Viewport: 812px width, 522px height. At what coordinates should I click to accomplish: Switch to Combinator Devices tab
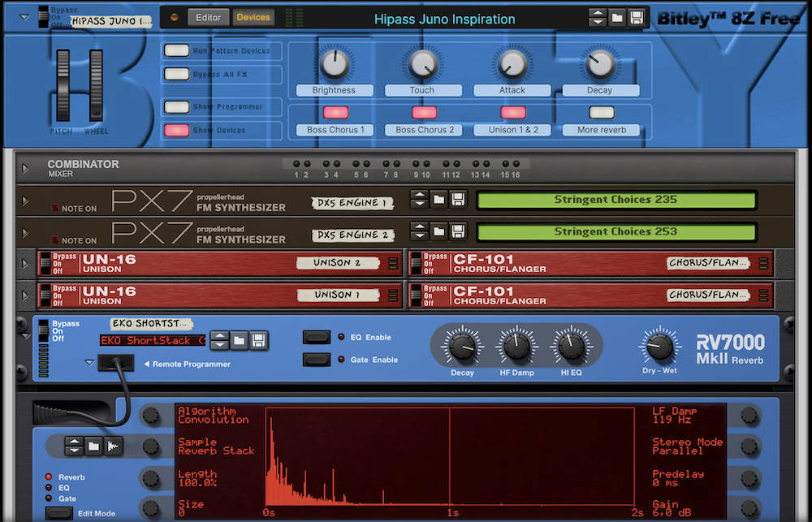click(253, 18)
